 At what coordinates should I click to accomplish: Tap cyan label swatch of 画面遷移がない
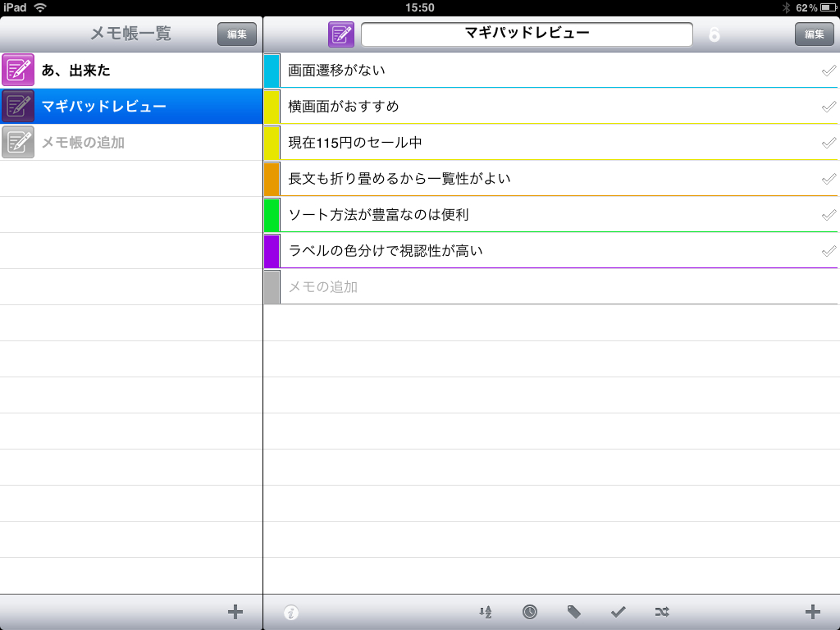click(272, 71)
